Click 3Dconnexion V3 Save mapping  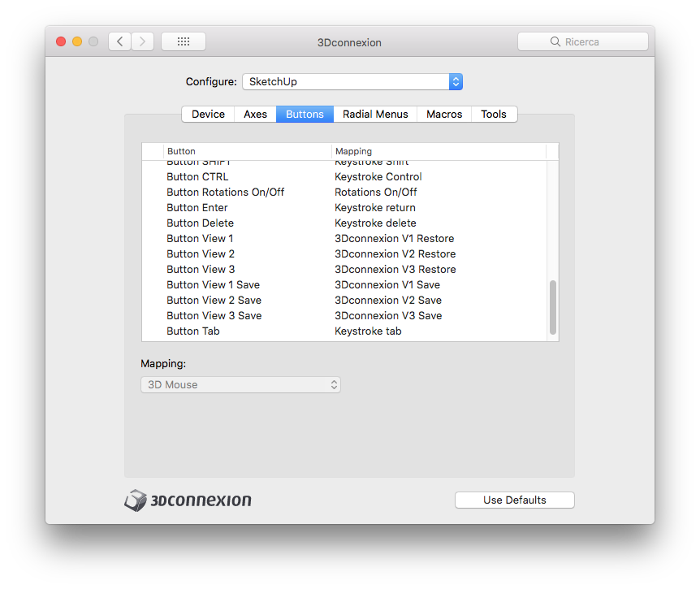click(388, 316)
